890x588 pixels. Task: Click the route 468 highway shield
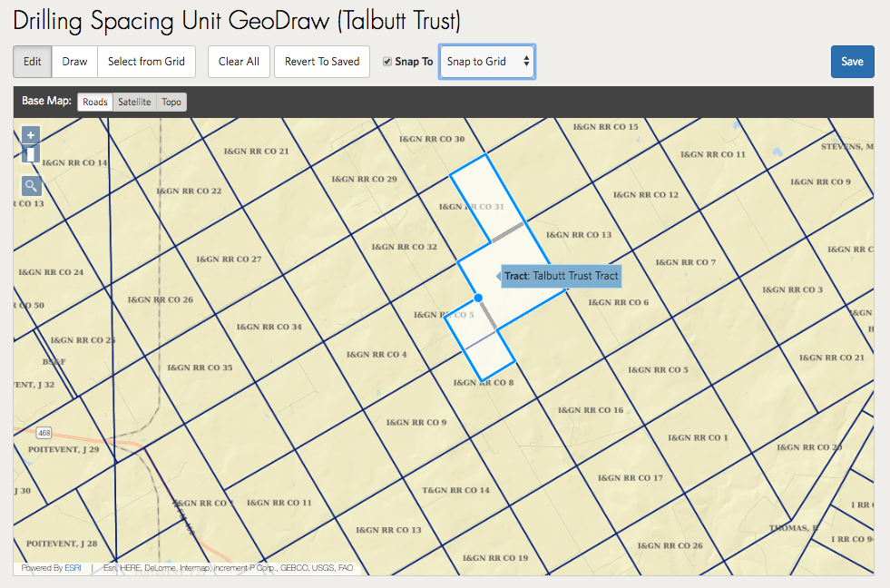pyautogui.click(x=44, y=433)
